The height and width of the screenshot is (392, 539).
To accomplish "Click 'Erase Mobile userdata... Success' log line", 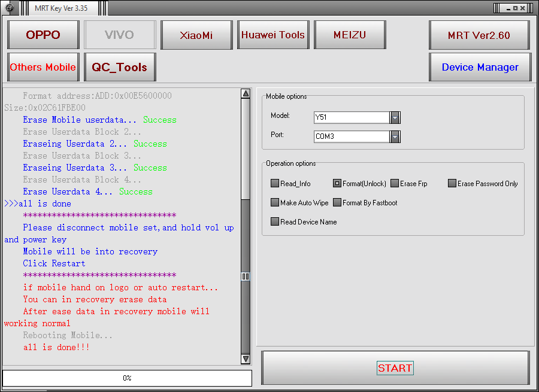I will (99, 120).
